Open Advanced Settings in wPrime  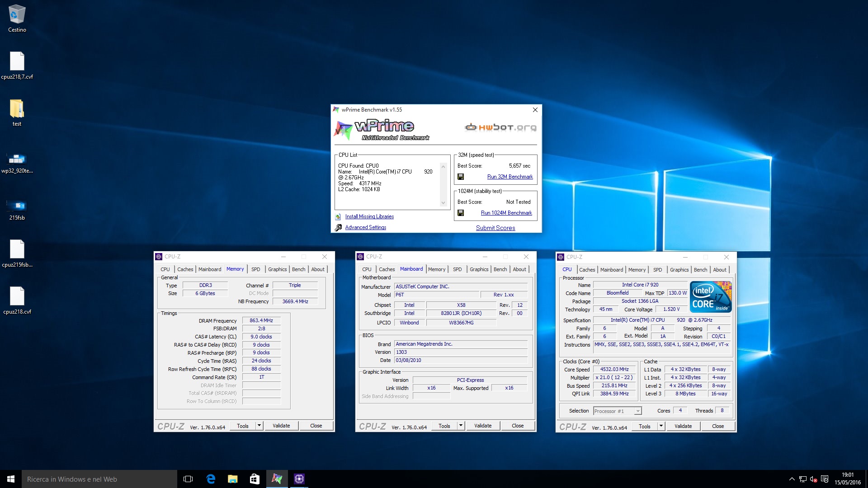[x=366, y=227]
